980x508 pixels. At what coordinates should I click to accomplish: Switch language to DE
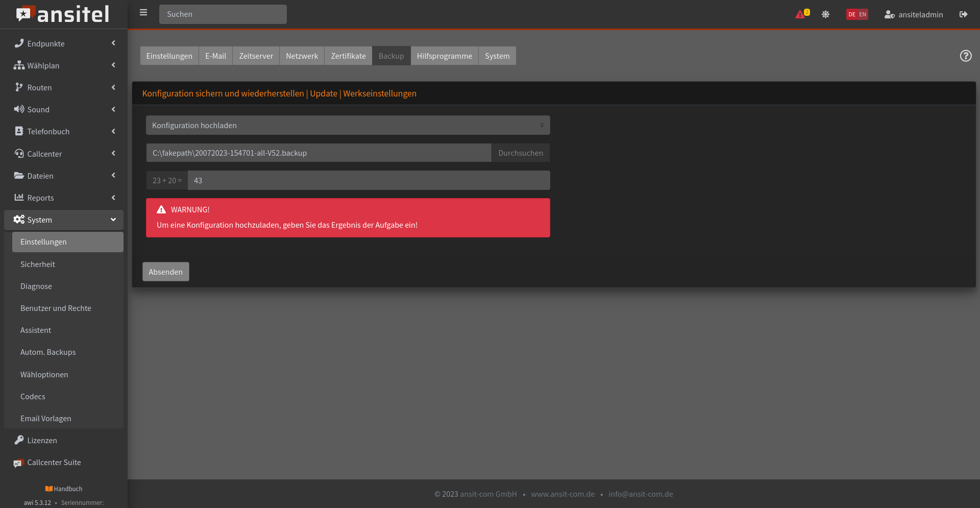point(851,14)
